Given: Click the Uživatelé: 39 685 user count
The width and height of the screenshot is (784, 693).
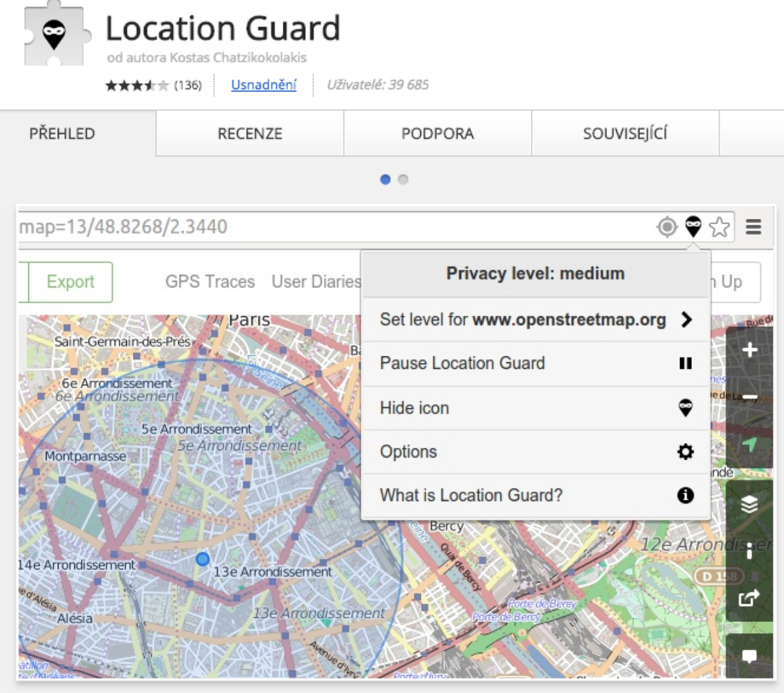Looking at the screenshot, I should coord(378,85).
